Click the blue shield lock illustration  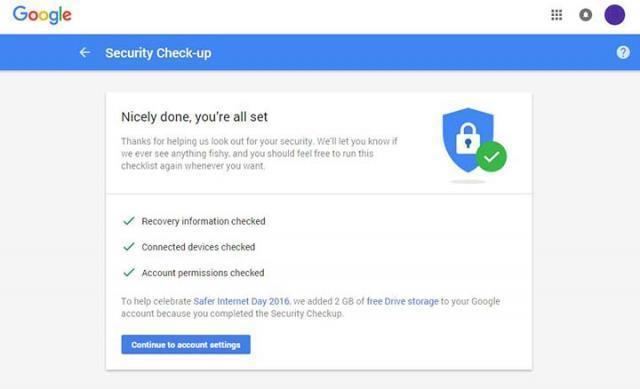pos(468,139)
